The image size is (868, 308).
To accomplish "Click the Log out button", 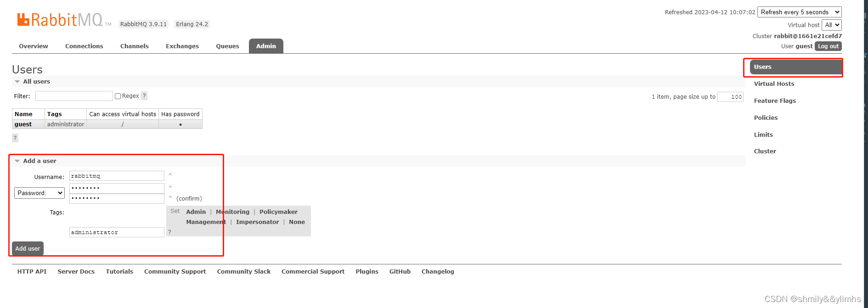I will tap(828, 46).
